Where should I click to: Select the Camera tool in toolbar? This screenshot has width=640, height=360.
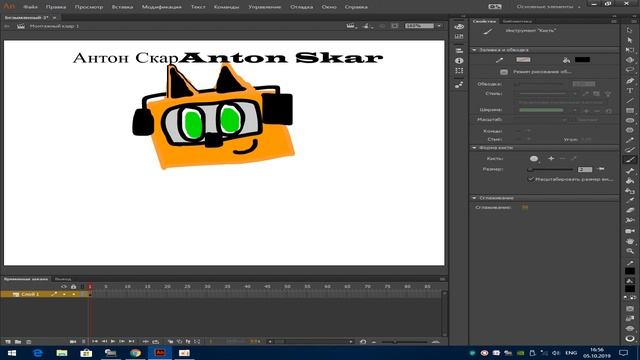click(629, 231)
